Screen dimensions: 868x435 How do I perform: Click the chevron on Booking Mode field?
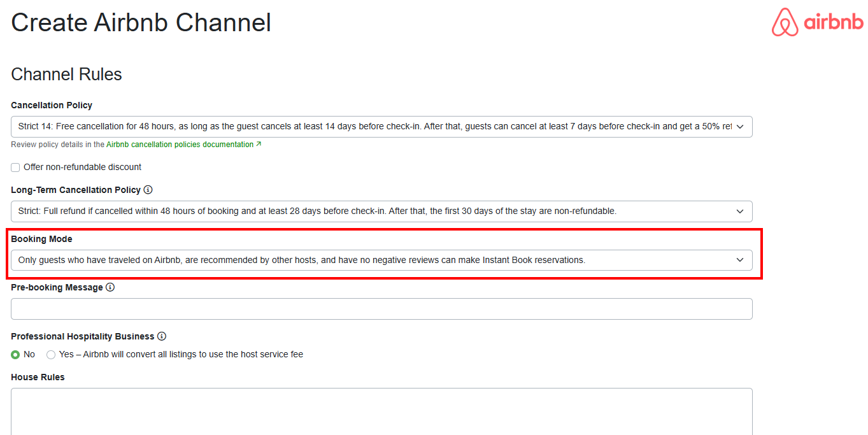(x=739, y=260)
